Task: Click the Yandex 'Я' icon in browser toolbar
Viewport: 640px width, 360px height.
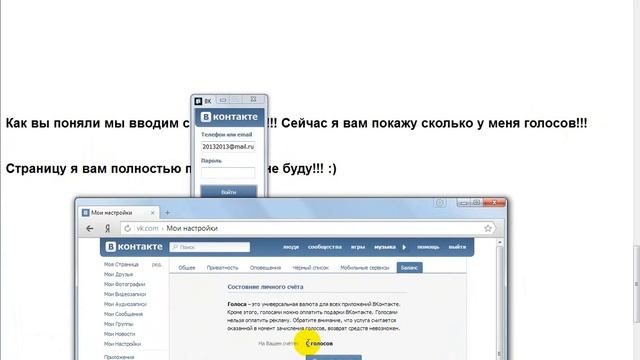Action: [107, 229]
